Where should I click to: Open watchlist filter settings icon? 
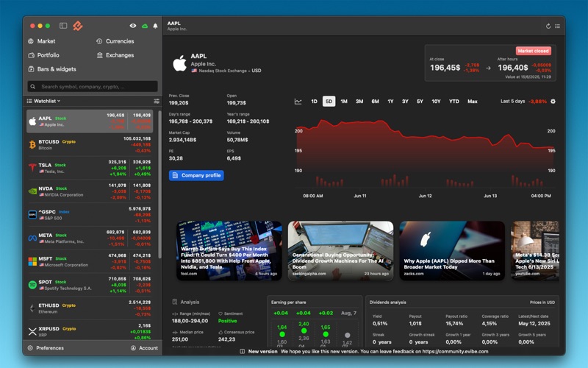157,101
